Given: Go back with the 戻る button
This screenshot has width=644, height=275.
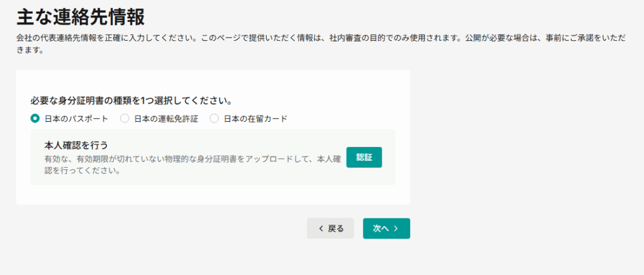Looking at the screenshot, I should [330, 229].
